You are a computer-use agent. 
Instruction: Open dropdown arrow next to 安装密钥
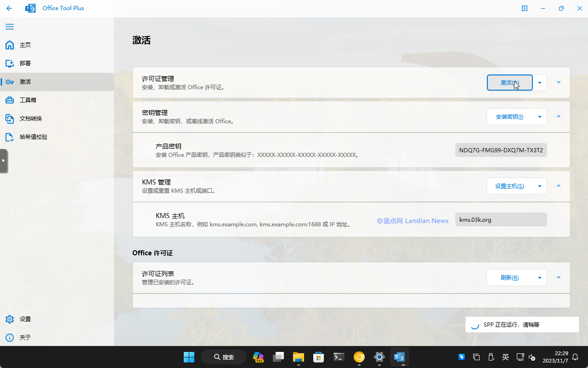tap(540, 117)
